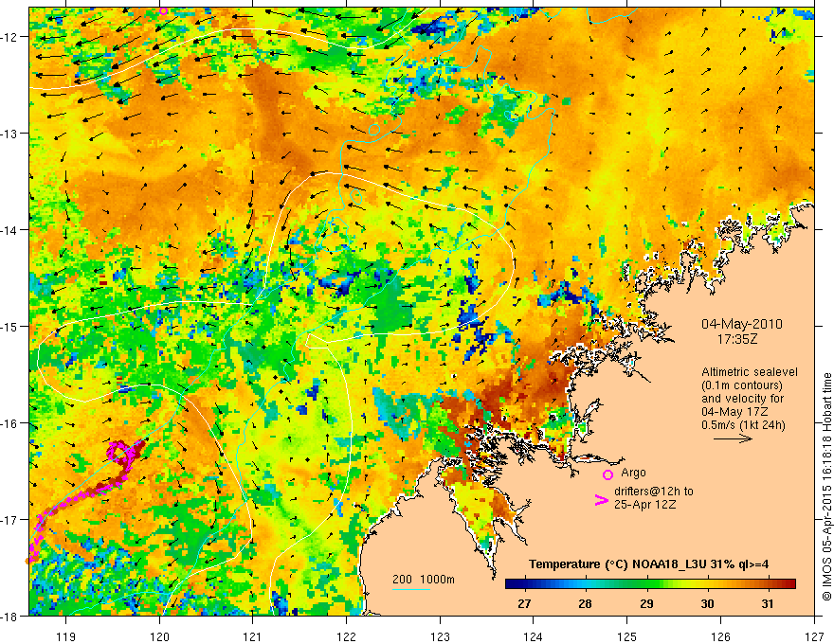Click the longitude label 124
Viewport: 834px width, 644px height.
534,636
